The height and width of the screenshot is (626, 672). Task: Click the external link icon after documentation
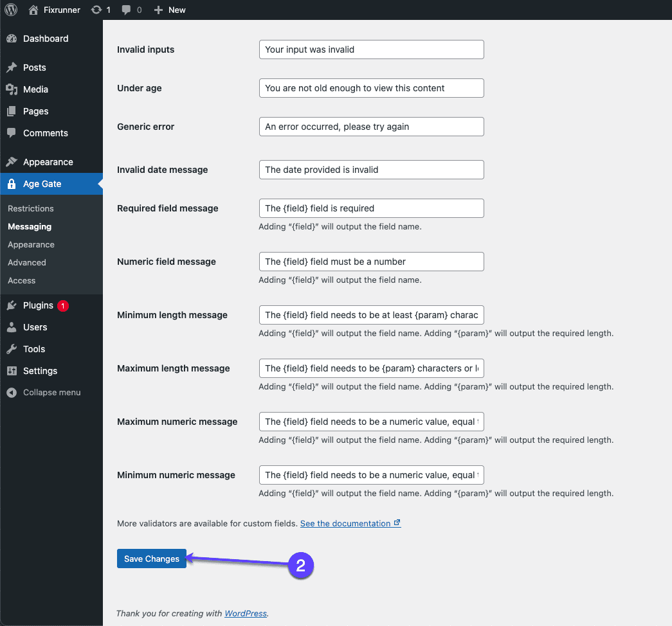[397, 523]
